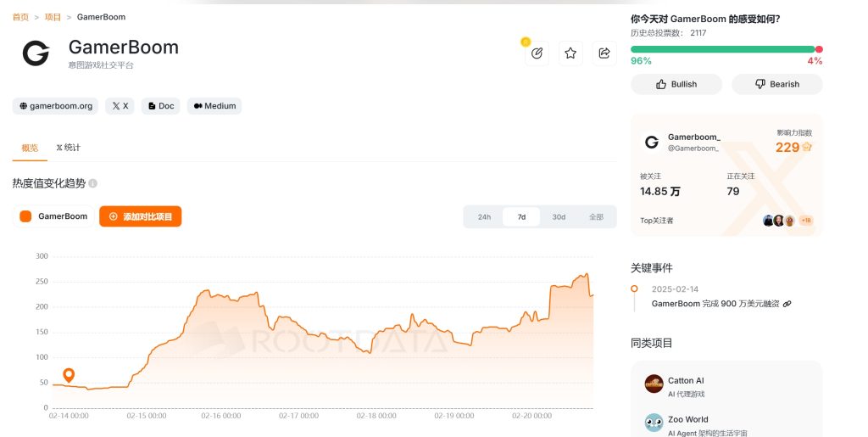
Task: Open the Doc link chip
Action: tap(160, 106)
